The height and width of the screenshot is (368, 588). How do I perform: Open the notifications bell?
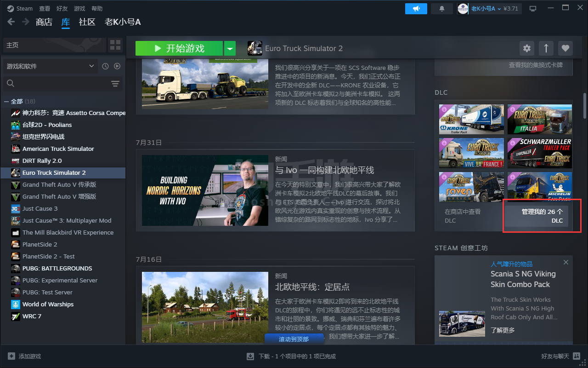pos(442,9)
